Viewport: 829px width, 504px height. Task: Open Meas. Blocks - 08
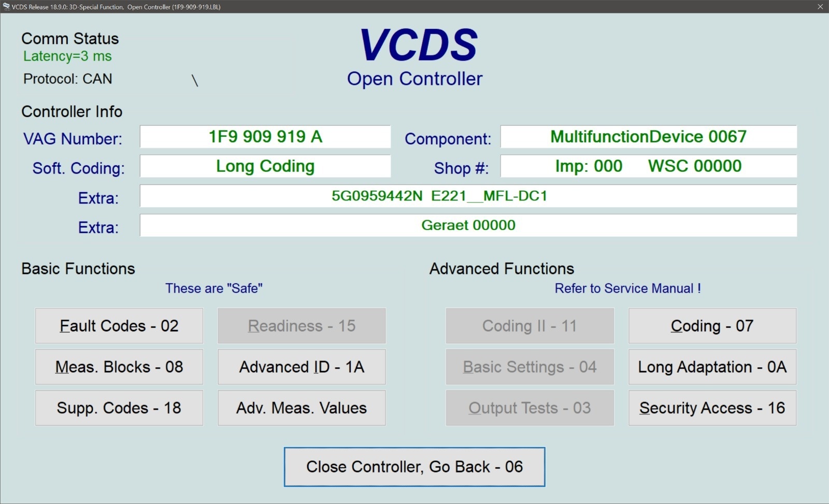119,367
